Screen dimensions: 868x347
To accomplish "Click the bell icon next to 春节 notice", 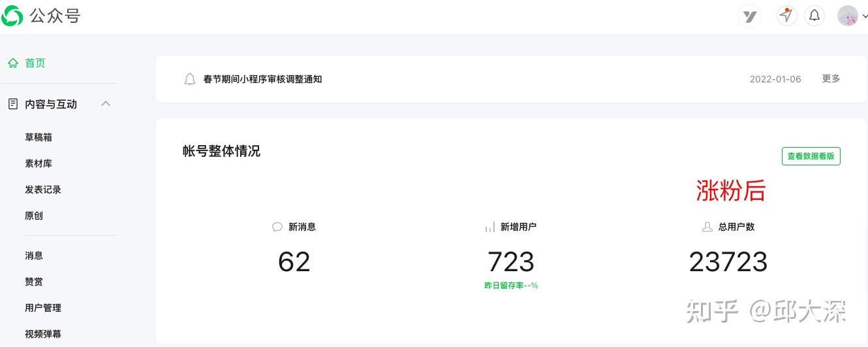I will coord(190,79).
